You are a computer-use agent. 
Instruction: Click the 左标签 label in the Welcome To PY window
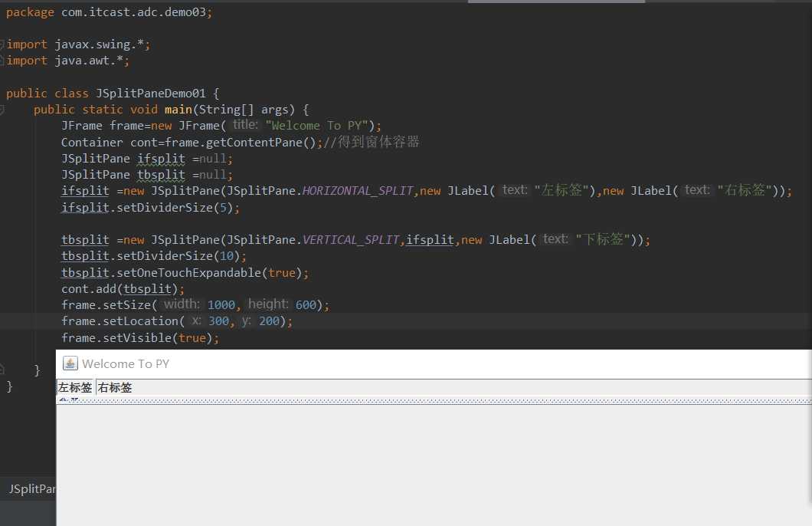click(x=75, y=388)
